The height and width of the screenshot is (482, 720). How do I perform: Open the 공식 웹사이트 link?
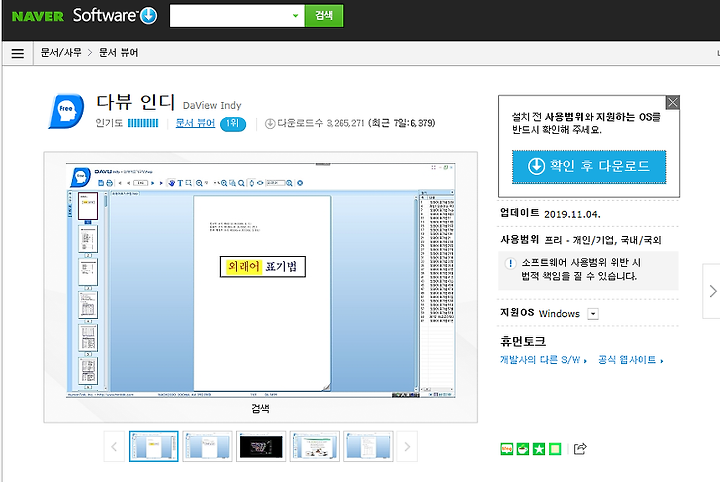[x=630, y=360]
